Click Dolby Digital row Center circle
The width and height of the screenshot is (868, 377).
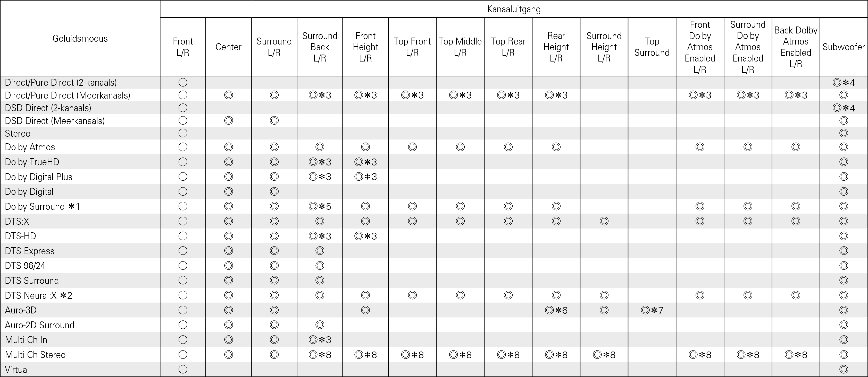point(228,191)
